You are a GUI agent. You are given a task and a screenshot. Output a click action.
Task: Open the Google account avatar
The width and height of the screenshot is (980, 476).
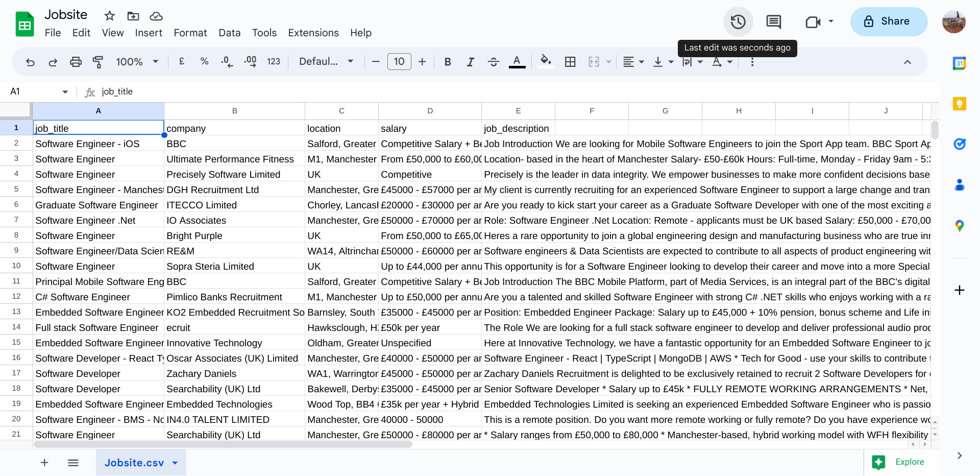pyautogui.click(x=953, y=22)
